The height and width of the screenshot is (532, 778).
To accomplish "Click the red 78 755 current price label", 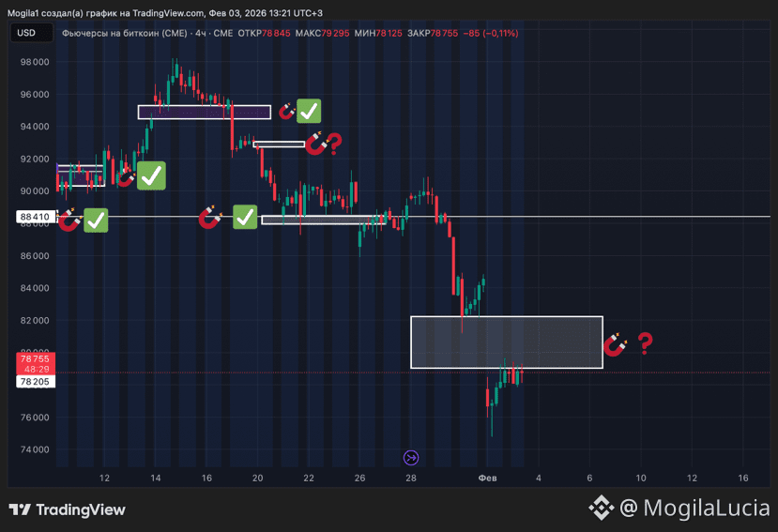I will click(36, 364).
